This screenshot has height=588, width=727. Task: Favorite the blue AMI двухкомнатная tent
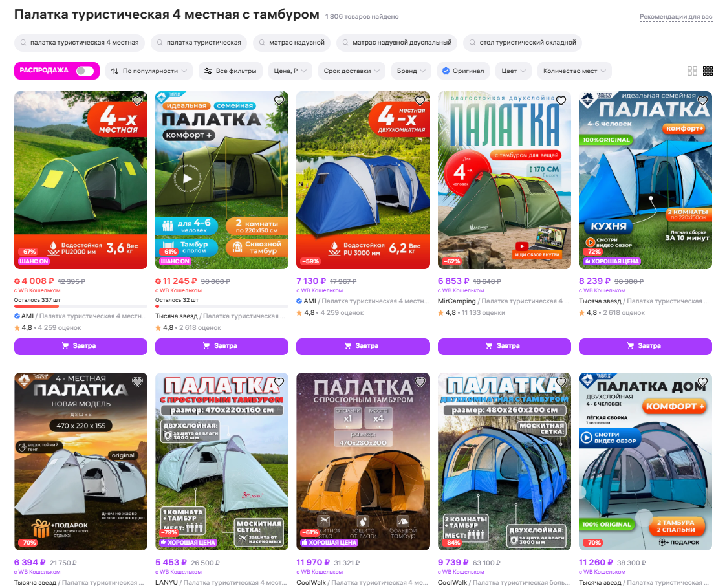click(420, 101)
